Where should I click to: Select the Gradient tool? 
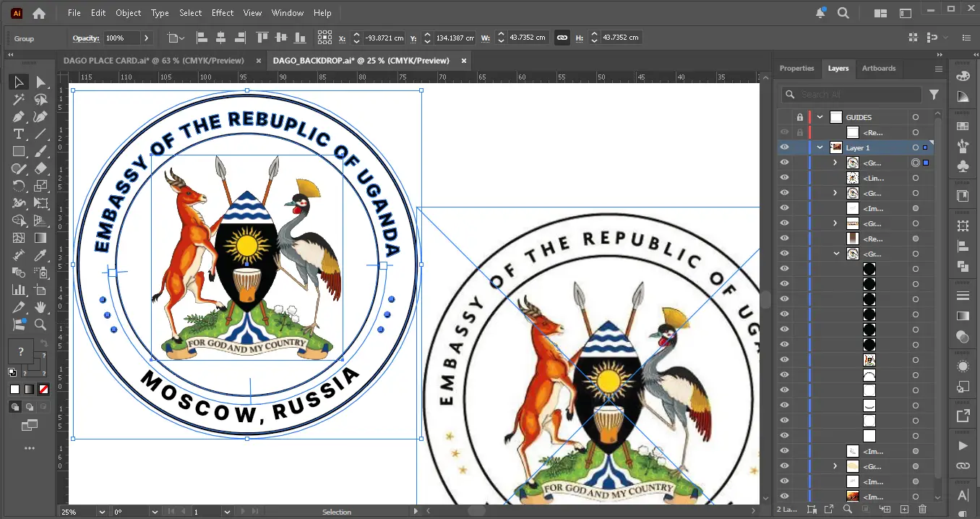coord(41,239)
